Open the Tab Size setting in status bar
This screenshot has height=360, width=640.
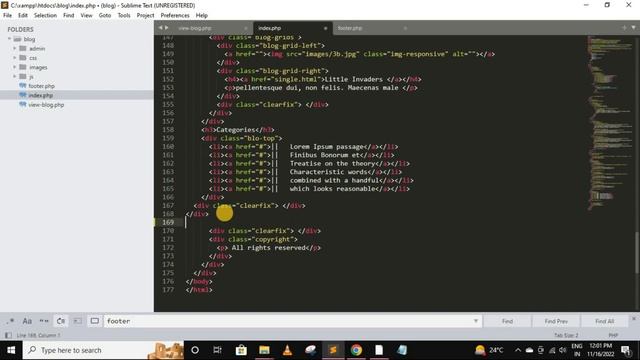coord(566,335)
